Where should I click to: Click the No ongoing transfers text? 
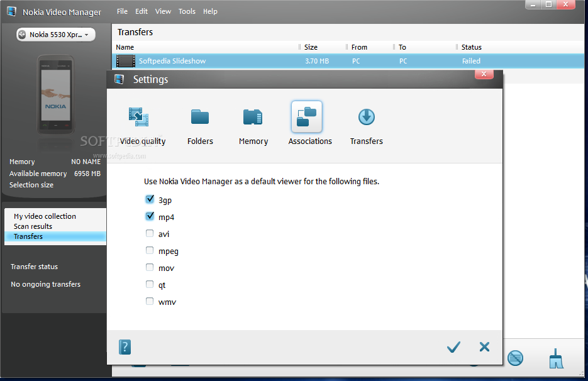pos(46,284)
